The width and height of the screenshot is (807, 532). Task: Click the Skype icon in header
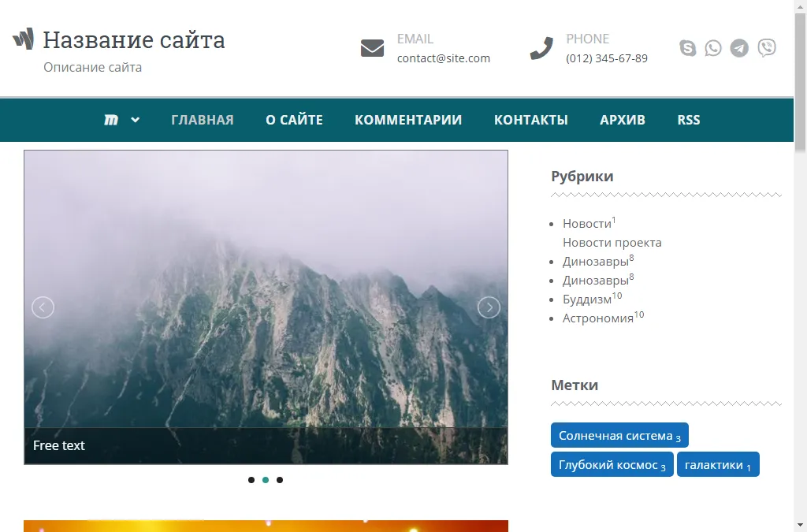click(x=688, y=49)
